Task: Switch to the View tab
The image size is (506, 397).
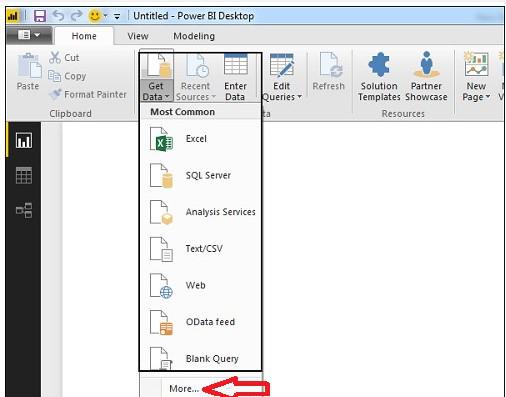Action: (138, 36)
